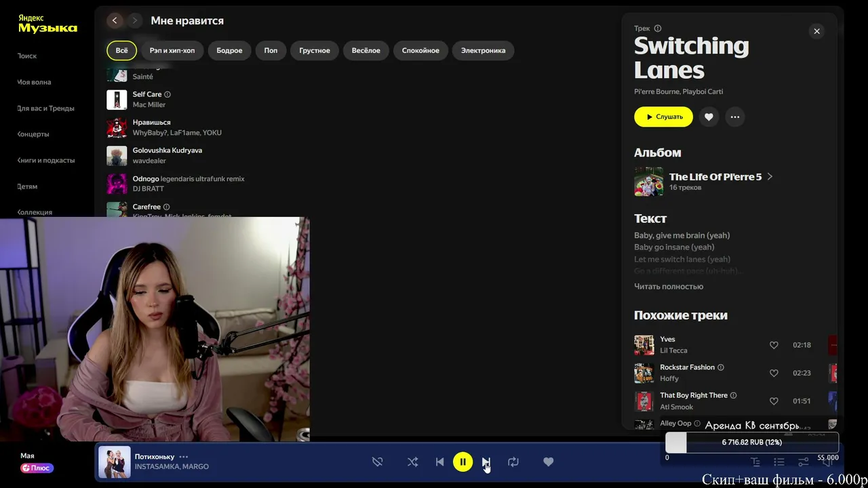Click the Нравишься track cover
The width and height of the screenshot is (868, 488).
click(117, 127)
